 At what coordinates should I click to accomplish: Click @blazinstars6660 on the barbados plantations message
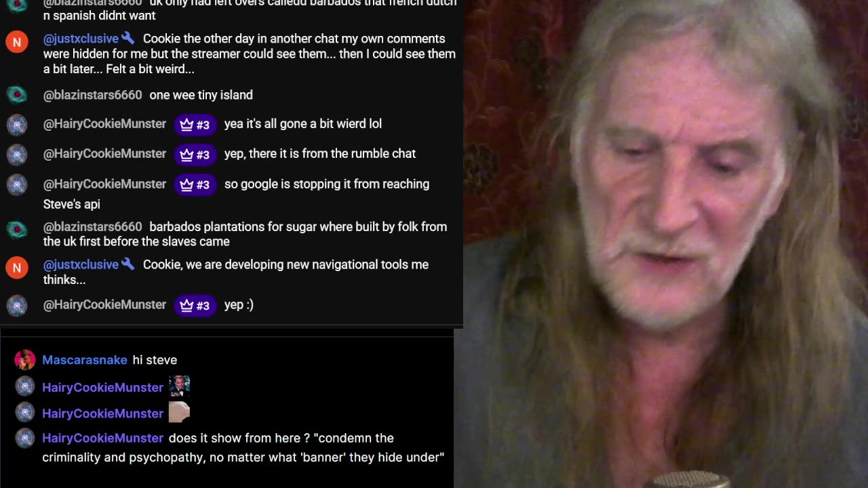93,226
